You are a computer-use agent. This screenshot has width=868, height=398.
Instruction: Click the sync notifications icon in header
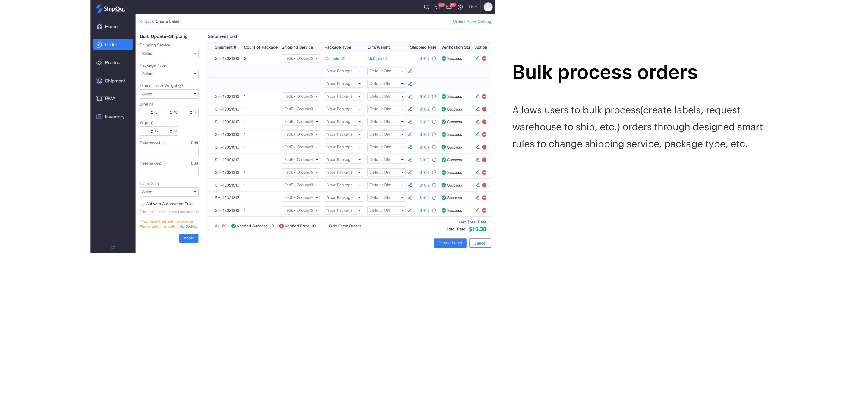coord(438,7)
